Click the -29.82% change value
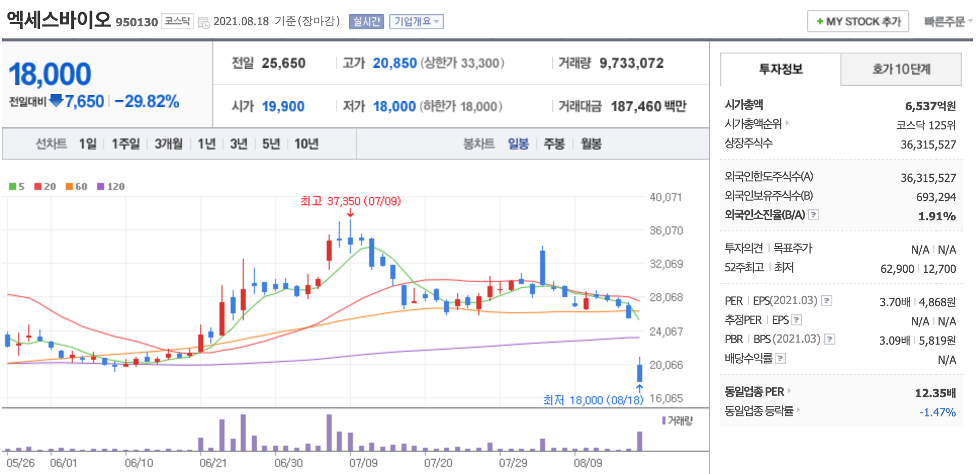The width and height of the screenshot is (980, 474). click(x=147, y=102)
